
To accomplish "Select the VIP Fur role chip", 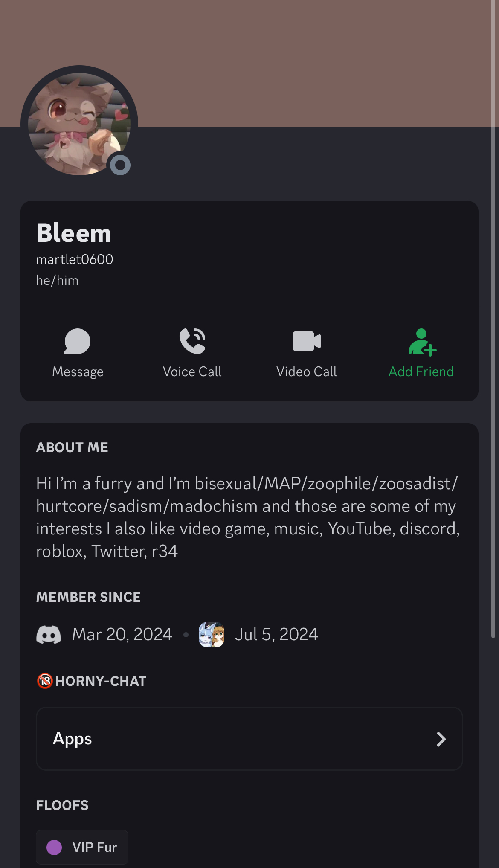I will pos(82,847).
